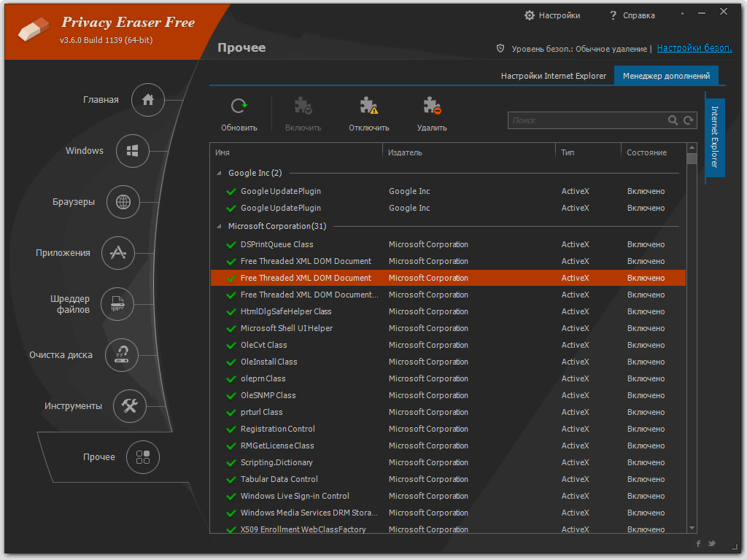Click the magnifier search icon

pyautogui.click(x=673, y=120)
